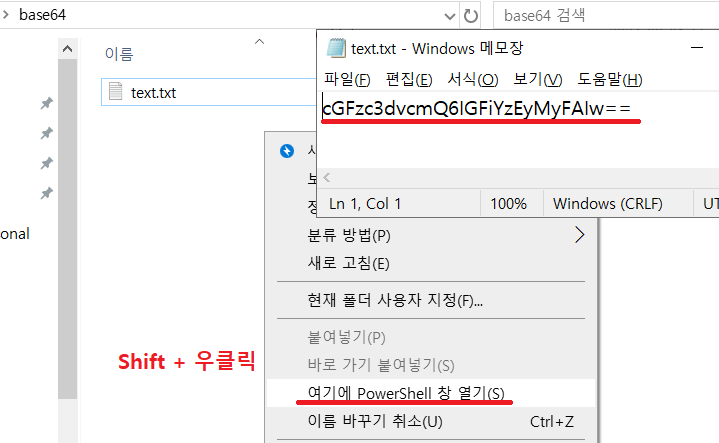Open the 파일(F) menu in Notepad
The height and width of the screenshot is (443, 719).
point(347,80)
